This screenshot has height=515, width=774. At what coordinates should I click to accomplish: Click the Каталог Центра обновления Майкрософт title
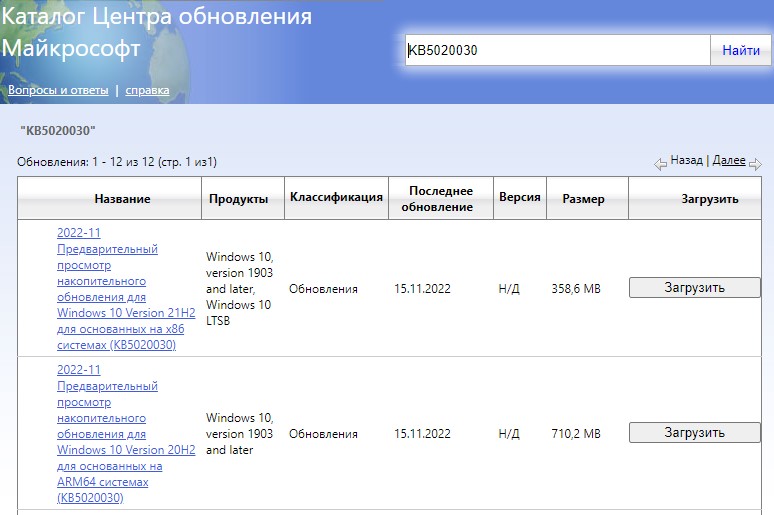pos(156,32)
